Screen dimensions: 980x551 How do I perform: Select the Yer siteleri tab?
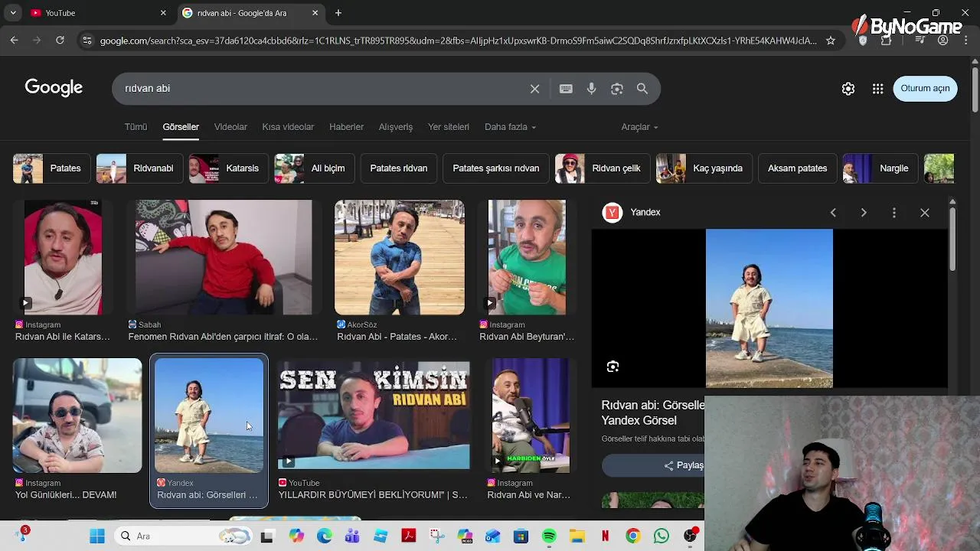point(449,127)
